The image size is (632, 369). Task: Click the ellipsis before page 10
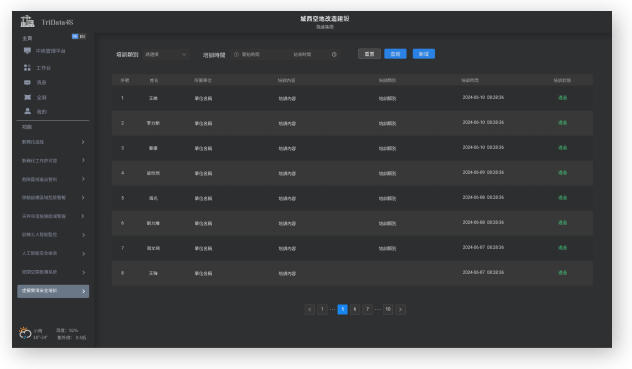[x=378, y=309]
